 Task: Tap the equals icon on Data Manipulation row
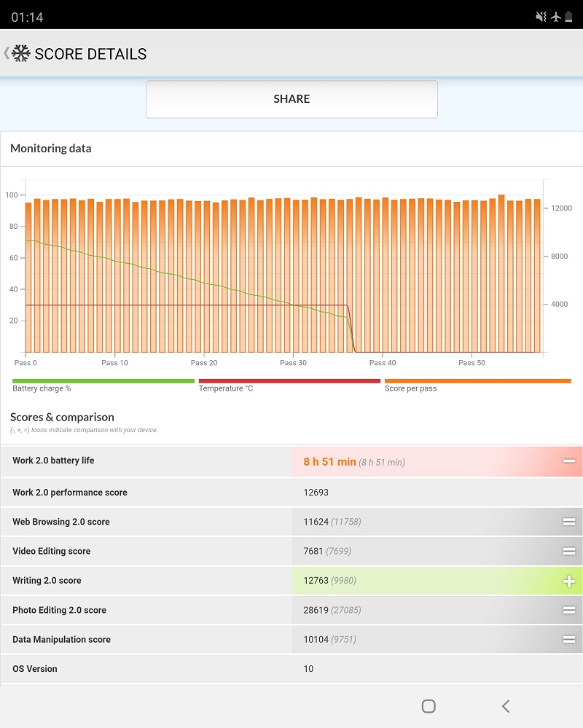point(569,639)
